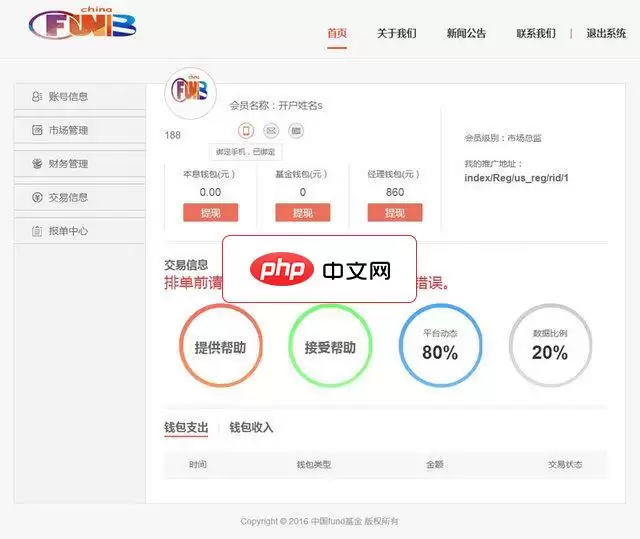
Task: Click the phone binding icon
Action: [x=246, y=130]
